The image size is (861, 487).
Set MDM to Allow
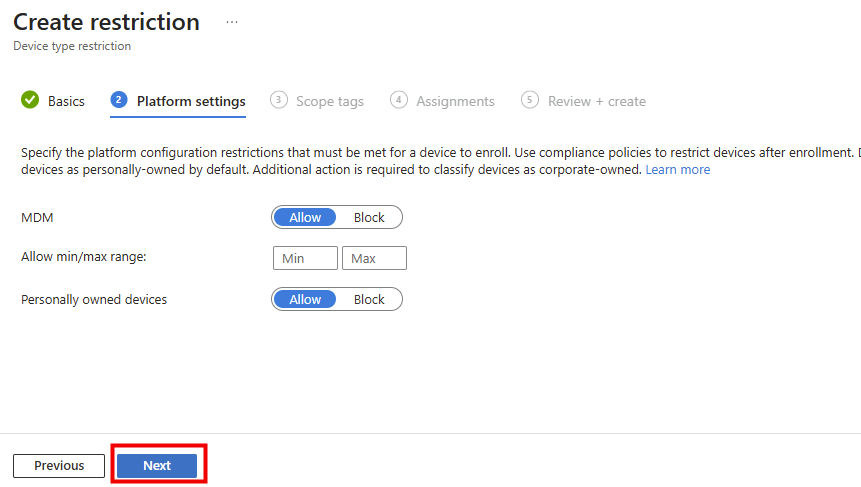click(305, 217)
